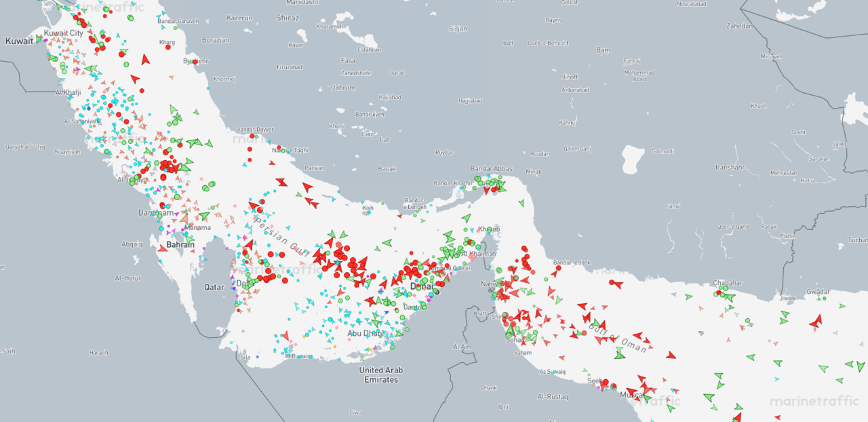Select the Qatar country label
Image resolution: width=868 pixels, height=422 pixels.
(214, 287)
